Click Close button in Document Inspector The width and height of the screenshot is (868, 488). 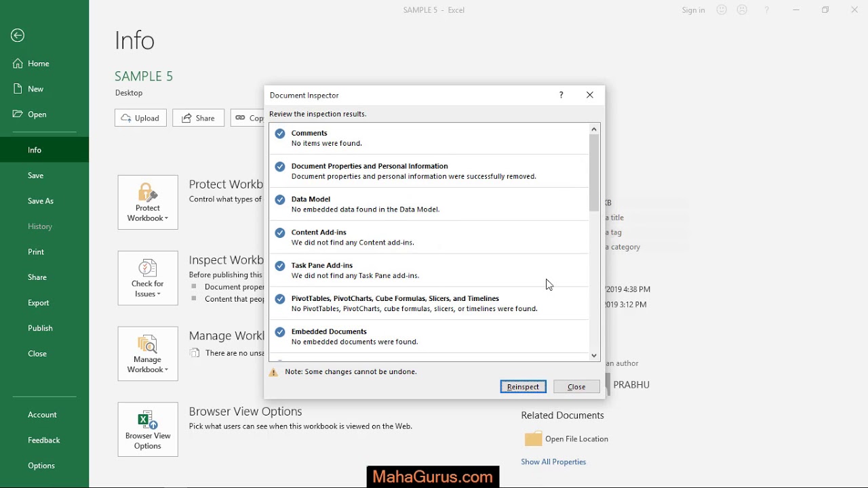[x=576, y=386]
